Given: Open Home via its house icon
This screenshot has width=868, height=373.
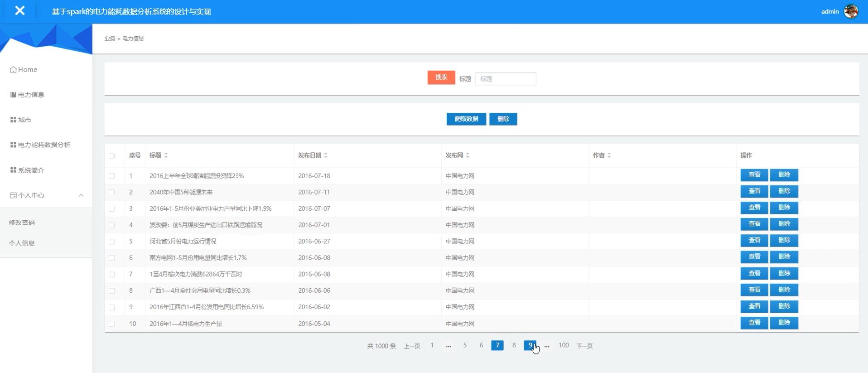Looking at the screenshot, I should pyautogui.click(x=13, y=70).
